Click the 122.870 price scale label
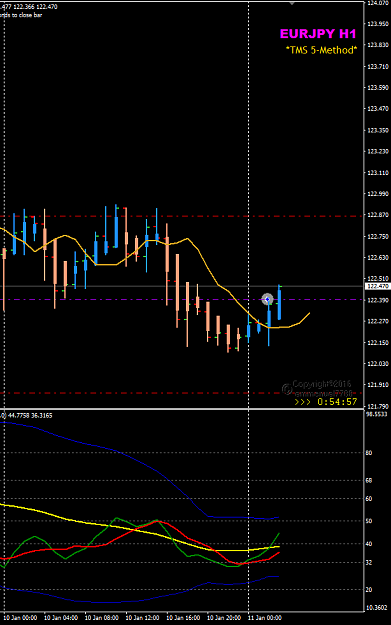The height and width of the screenshot is (625, 391). click(377, 215)
